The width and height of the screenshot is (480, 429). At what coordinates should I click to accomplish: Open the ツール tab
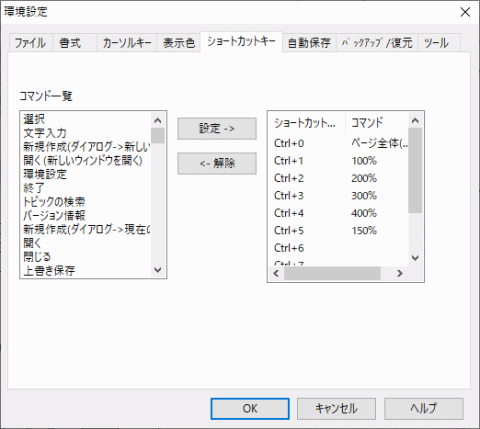click(436, 43)
